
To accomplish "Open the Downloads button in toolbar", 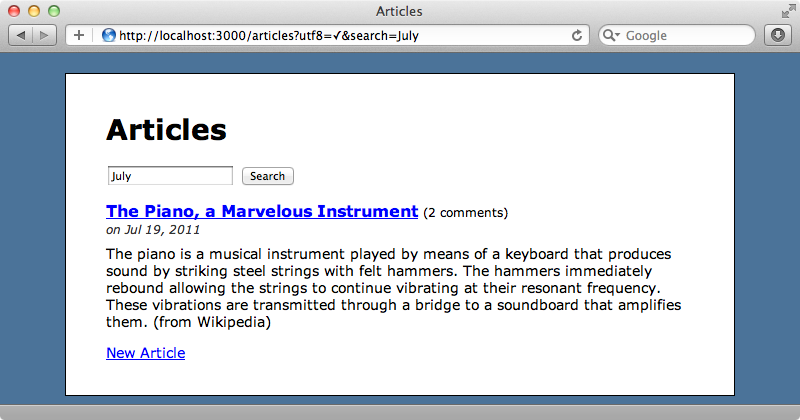I will (778, 35).
